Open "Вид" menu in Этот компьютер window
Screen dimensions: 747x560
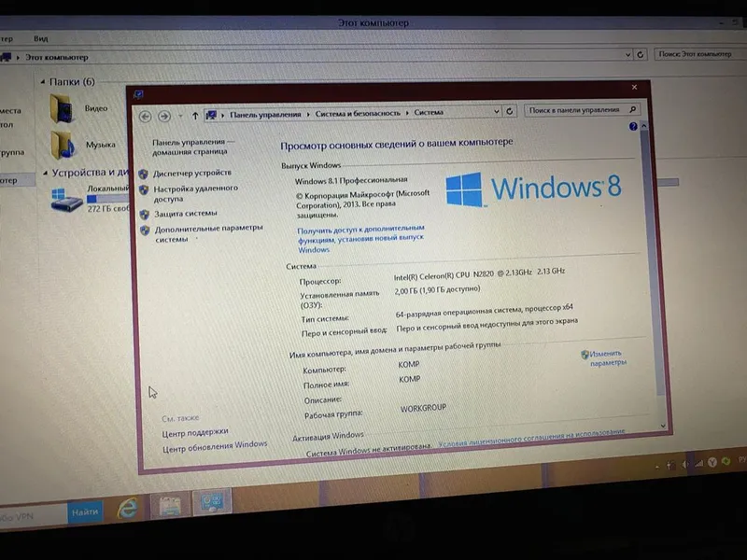coord(40,38)
